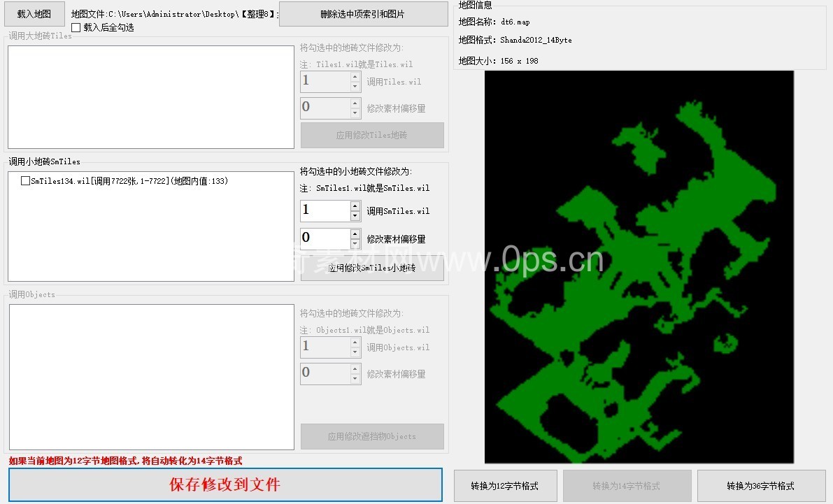
Task: Click inside the 调用大地砖Tiles list box
Action: pos(151,97)
